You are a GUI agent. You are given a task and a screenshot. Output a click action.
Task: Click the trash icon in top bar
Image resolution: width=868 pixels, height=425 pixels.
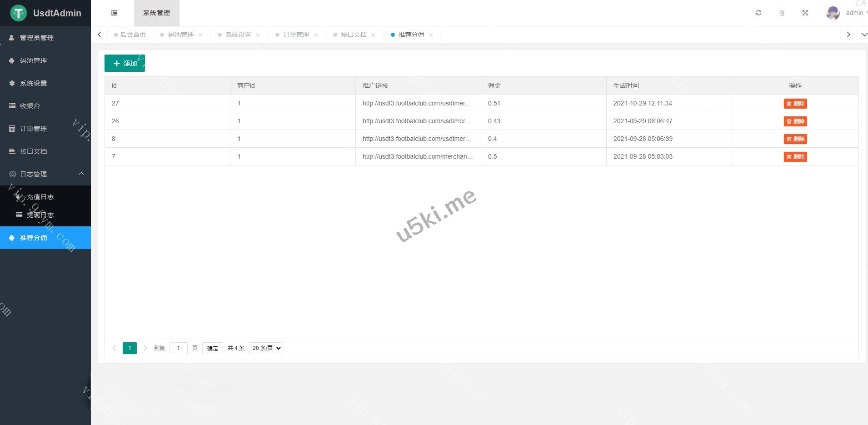coord(782,13)
